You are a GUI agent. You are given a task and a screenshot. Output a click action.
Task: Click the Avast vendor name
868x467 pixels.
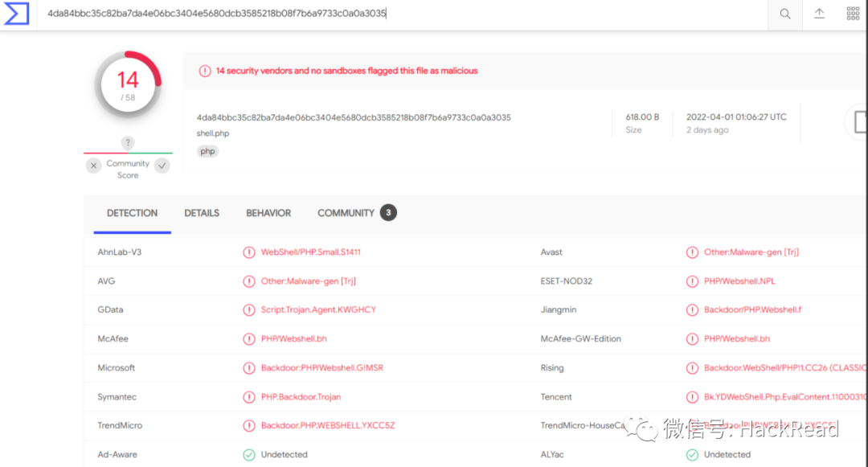pyautogui.click(x=551, y=252)
